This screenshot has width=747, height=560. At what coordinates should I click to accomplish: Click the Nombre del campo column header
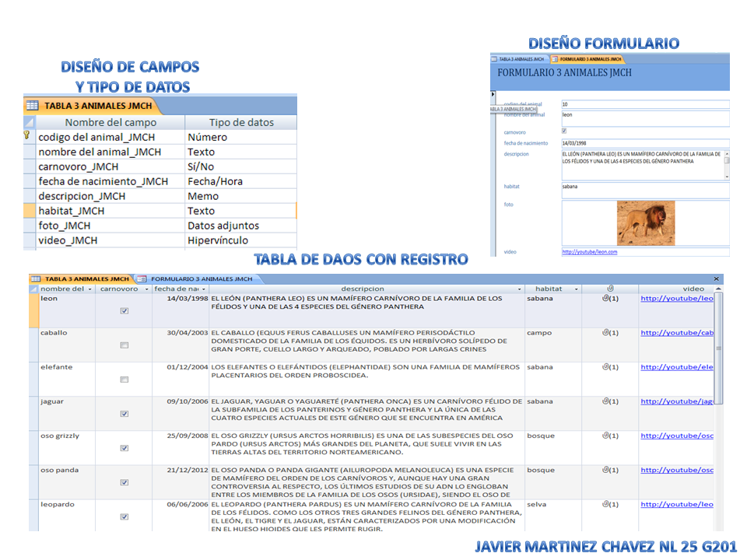(x=110, y=122)
